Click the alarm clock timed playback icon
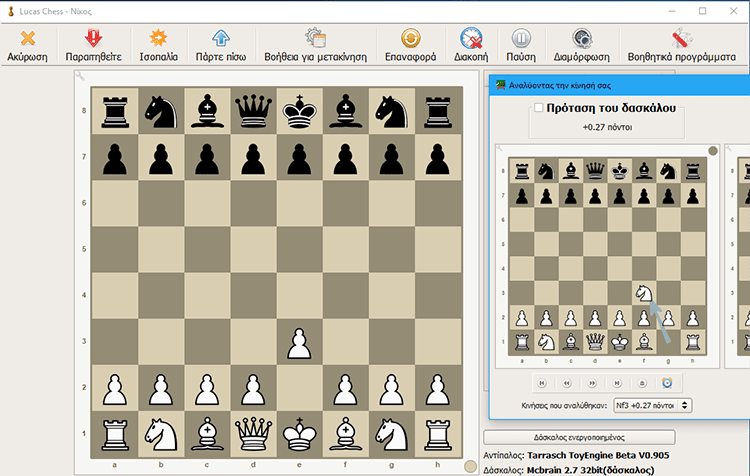Screen dimensions: 750x476 (x=667, y=383)
